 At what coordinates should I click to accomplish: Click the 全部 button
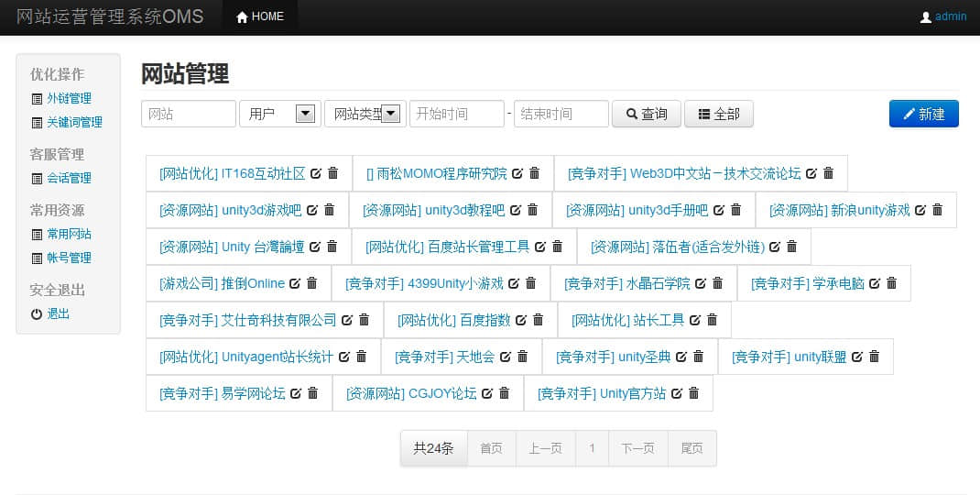[x=719, y=114]
